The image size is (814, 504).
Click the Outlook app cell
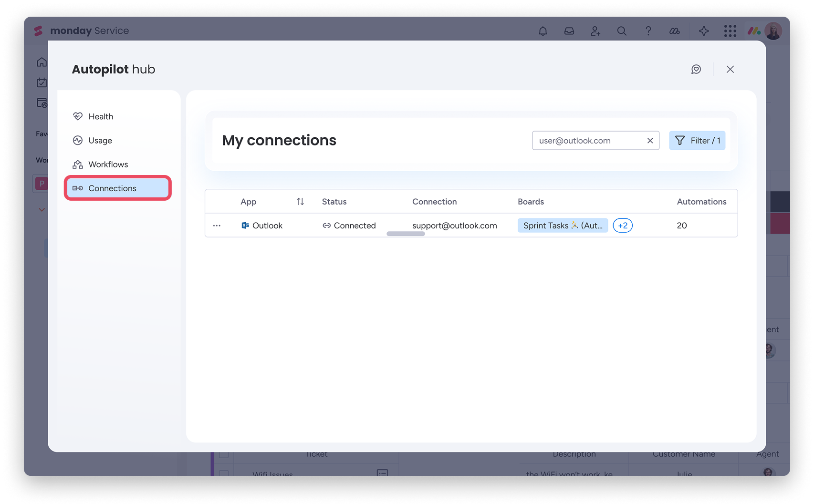tap(262, 226)
